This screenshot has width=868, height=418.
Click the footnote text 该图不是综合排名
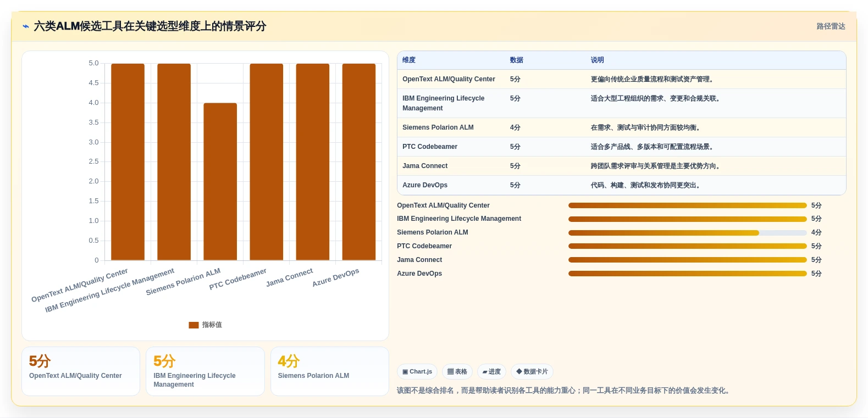pos(564,391)
